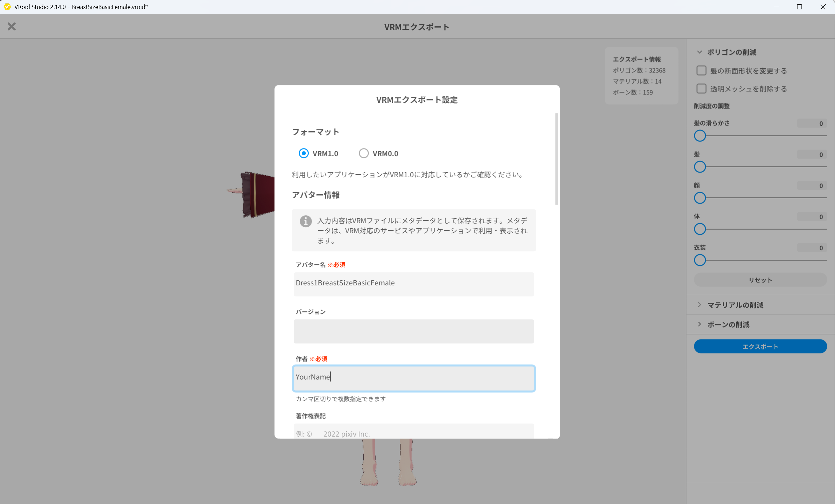Click the 削減度の調整 heading
835x504 pixels.
click(x=712, y=106)
